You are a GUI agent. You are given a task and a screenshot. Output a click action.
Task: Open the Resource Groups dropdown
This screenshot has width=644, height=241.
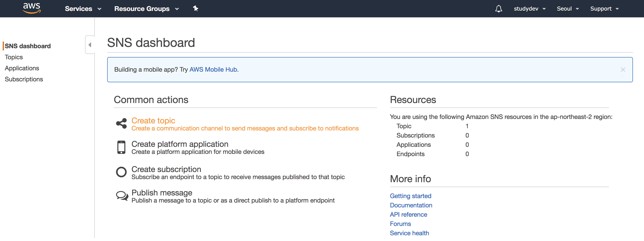pyautogui.click(x=147, y=9)
